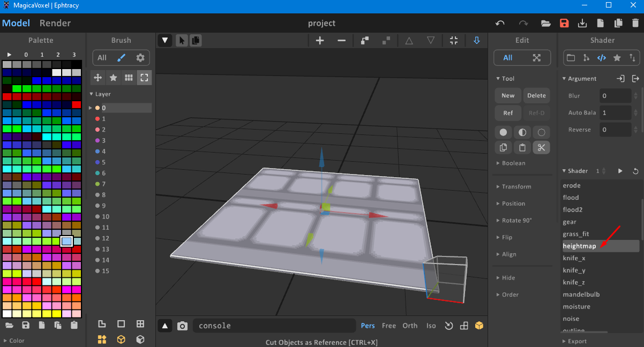The height and width of the screenshot is (347, 644).
Task: Toggle the grid icon beside the orange cube
Action: 465,326
